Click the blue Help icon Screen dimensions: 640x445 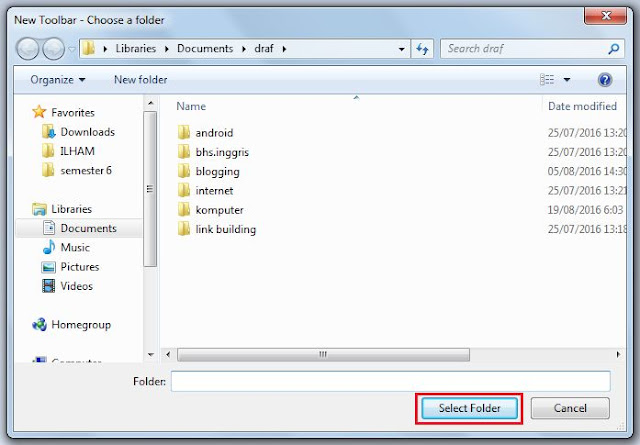[605, 80]
